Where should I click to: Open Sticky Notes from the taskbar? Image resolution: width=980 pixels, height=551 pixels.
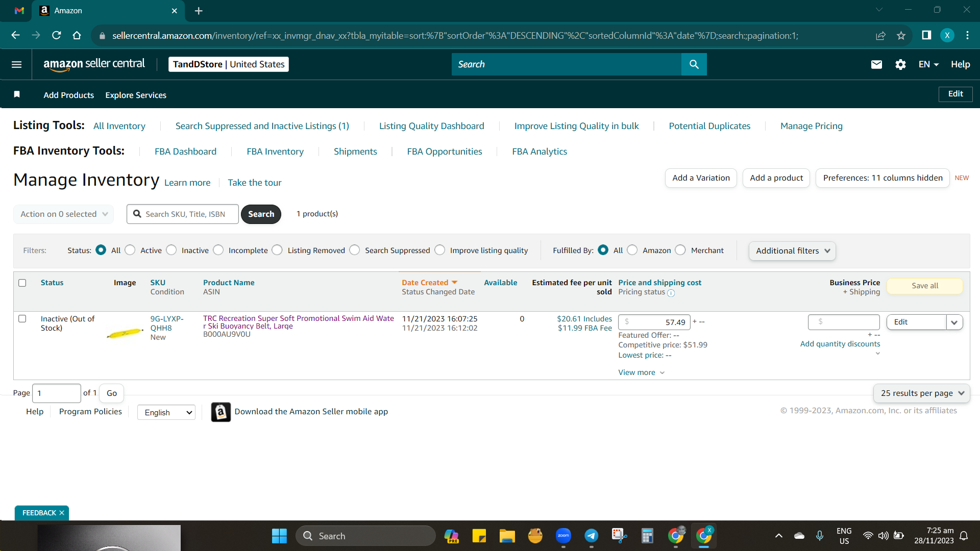point(479,536)
